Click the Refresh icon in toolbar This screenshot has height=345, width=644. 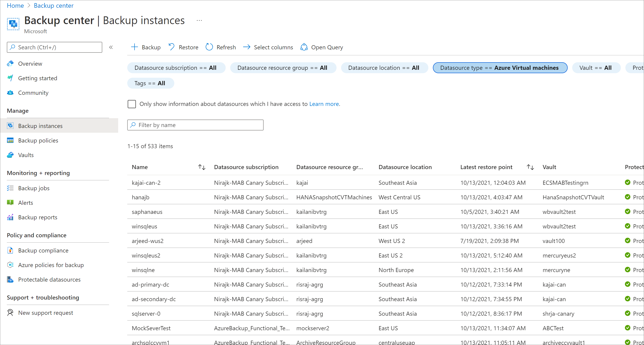click(209, 47)
